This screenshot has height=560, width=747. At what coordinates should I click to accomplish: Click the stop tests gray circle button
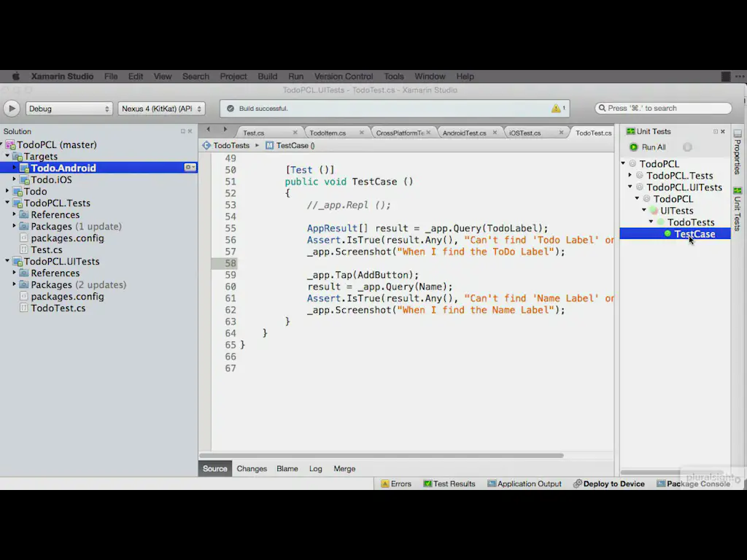point(687,147)
